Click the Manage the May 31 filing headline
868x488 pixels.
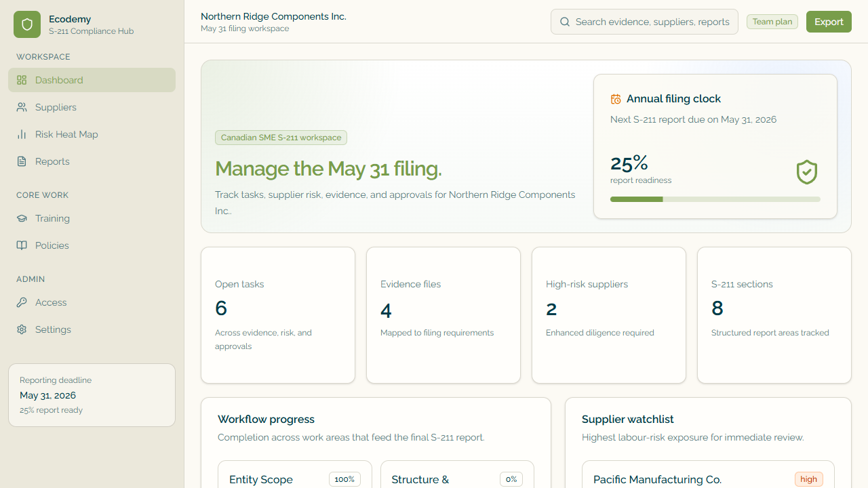click(x=328, y=169)
